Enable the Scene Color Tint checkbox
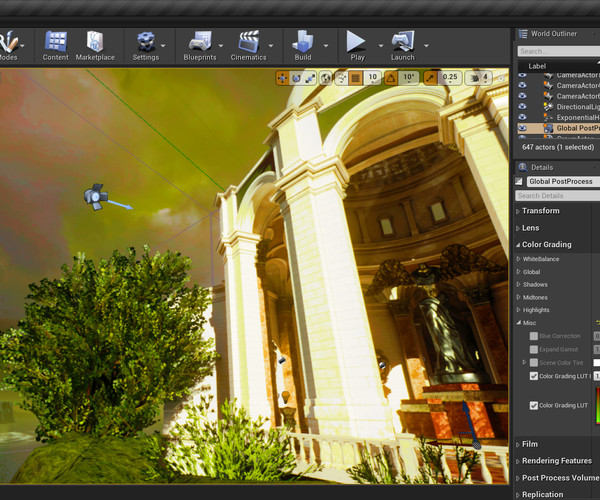This screenshot has height=500, width=600. (x=533, y=363)
